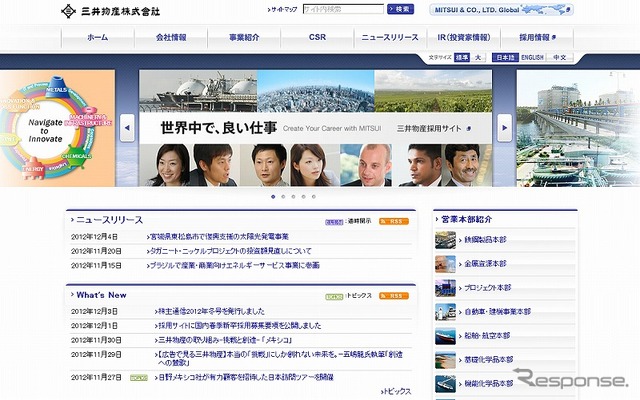Click the 検索 search button
640x400 pixels.
pos(400,9)
